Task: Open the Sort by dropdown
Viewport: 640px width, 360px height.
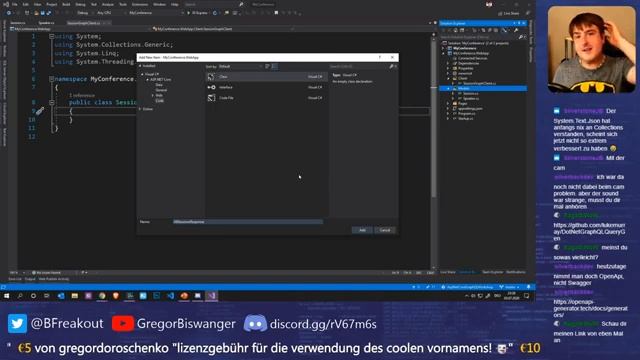Action: click(x=241, y=66)
